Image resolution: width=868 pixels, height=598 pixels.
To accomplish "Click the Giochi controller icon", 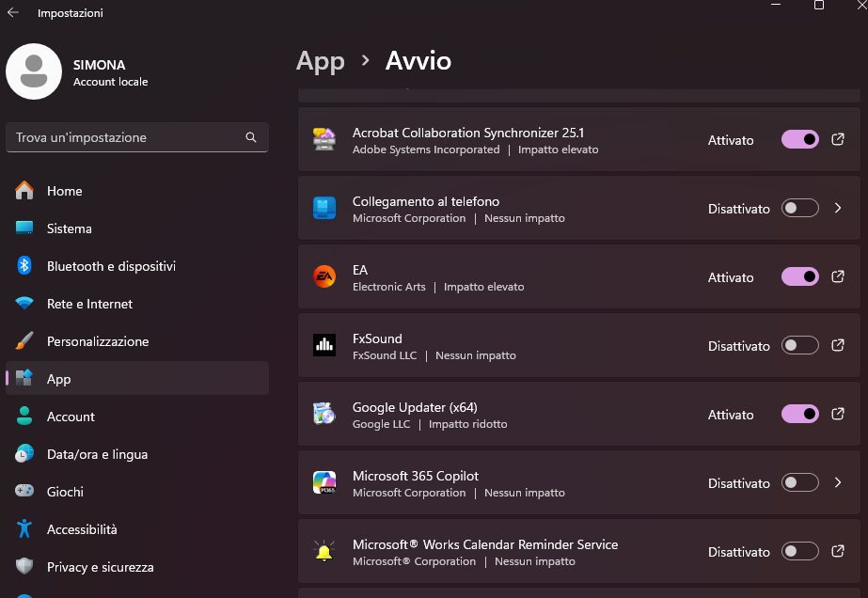I will click(x=24, y=491).
